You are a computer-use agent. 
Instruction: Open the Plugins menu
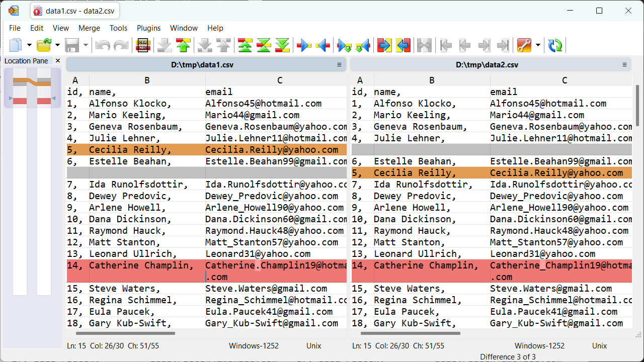pyautogui.click(x=148, y=28)
